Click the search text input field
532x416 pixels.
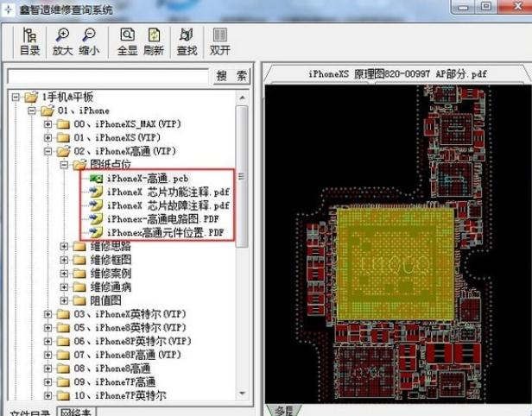[107, 76]
